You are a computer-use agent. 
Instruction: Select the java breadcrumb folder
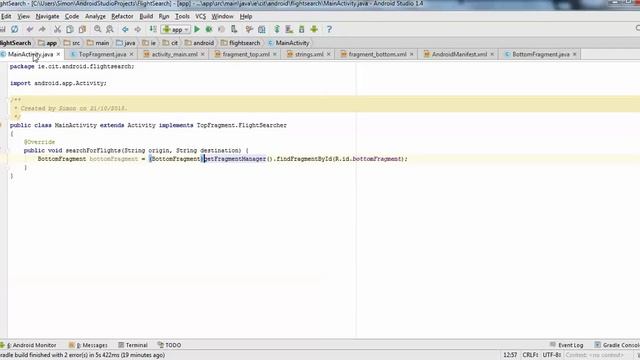[126, 43]
